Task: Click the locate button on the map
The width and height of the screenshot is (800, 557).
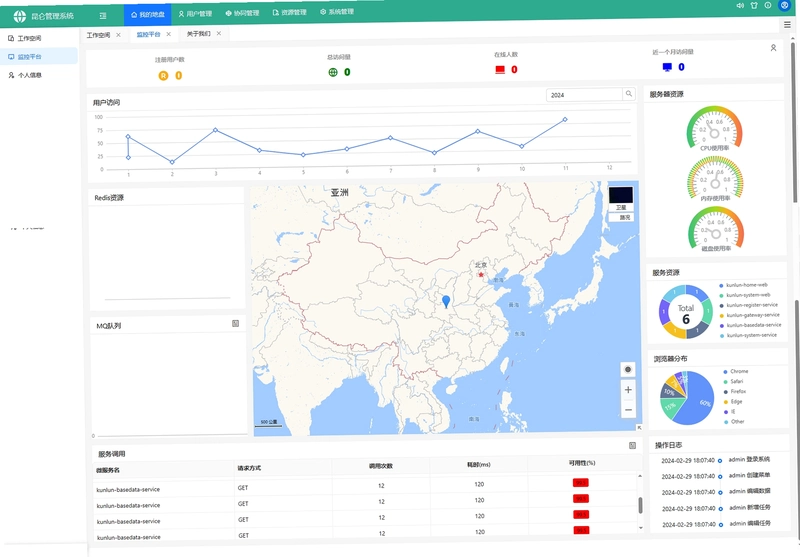Action: 628,369
